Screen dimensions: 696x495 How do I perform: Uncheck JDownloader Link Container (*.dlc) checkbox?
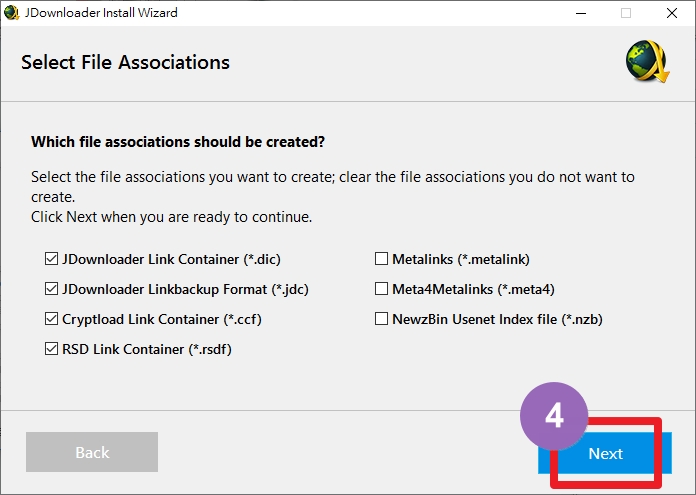[51, 258]
